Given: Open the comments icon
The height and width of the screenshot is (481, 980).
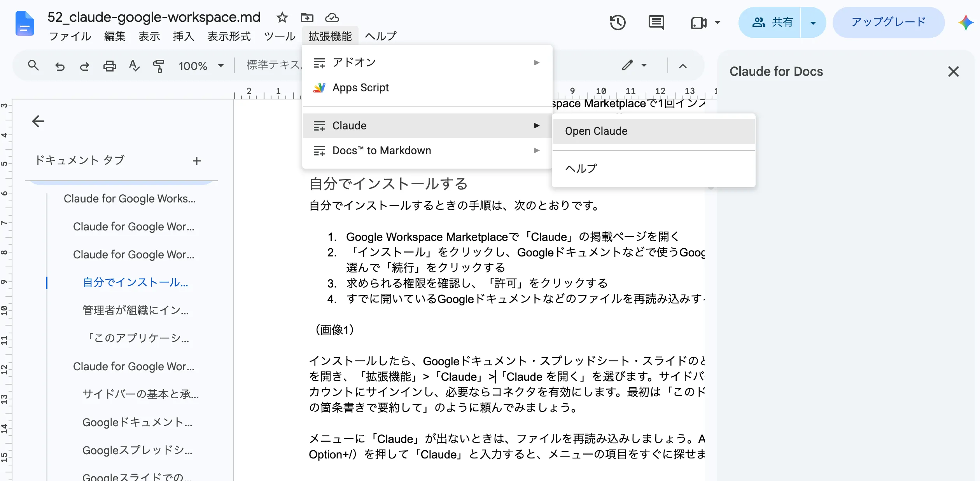Looking at the screenshot, I should click(656, 23).
